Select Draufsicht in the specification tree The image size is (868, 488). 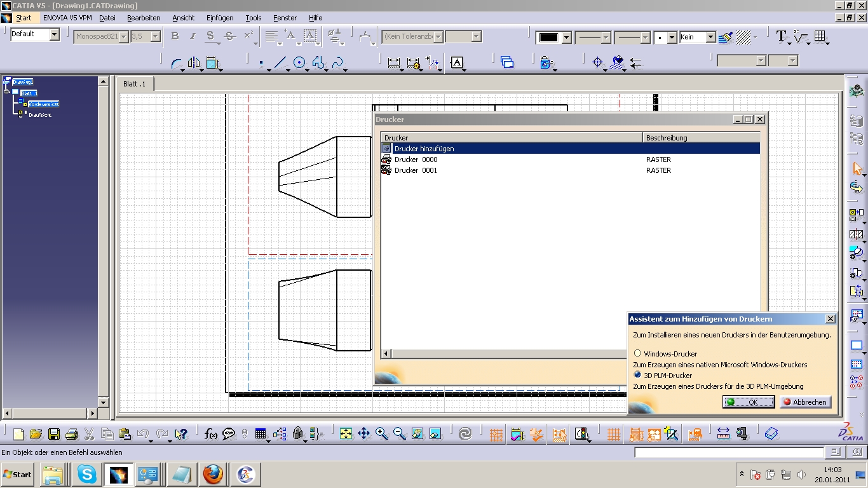pos(40,115)
